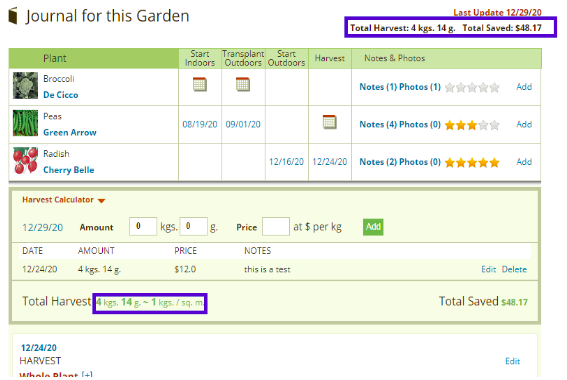Click the journal book icon beside the title
567x380 pixels.
(x=13, y=16)
